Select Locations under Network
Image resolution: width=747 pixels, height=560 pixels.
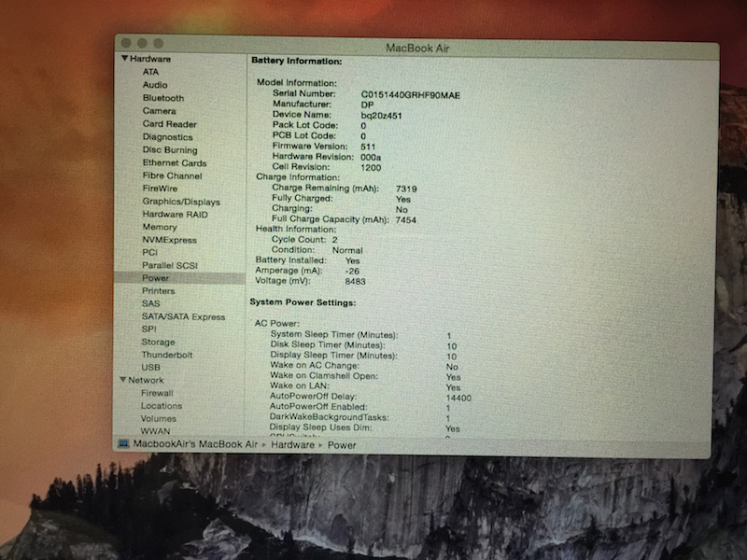point(162,406)
